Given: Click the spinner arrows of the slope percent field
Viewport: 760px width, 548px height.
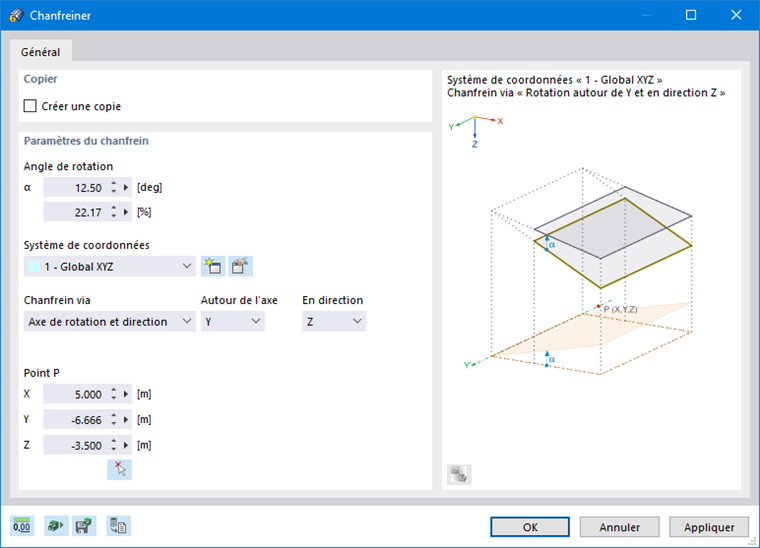Looking at the screenshot, I should (x=114, y=212).
